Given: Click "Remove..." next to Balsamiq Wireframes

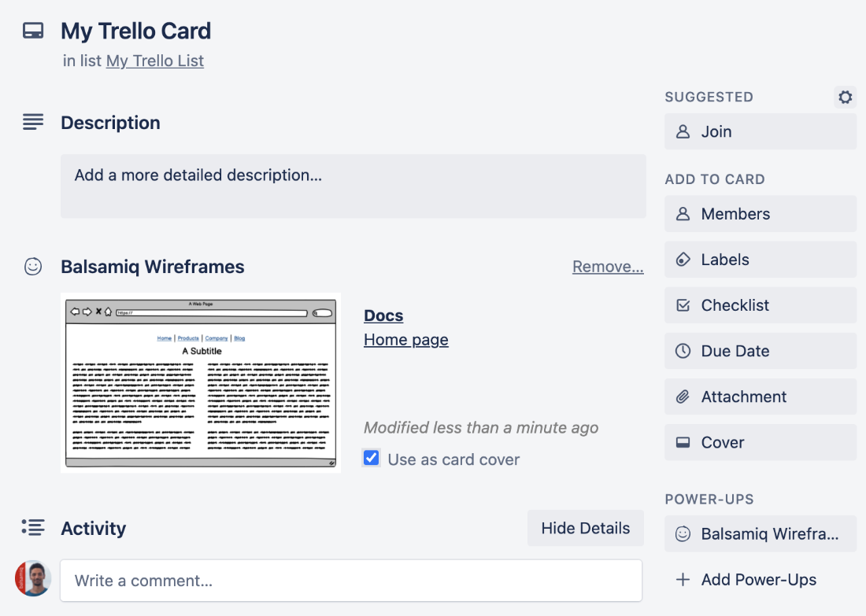Looking at the screenshot, I should coord(608,267).
